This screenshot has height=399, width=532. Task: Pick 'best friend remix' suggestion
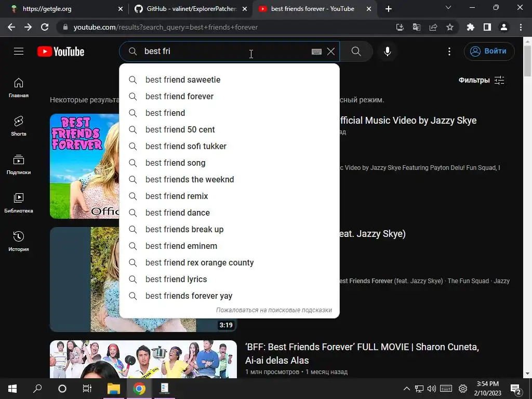[229, 196]
